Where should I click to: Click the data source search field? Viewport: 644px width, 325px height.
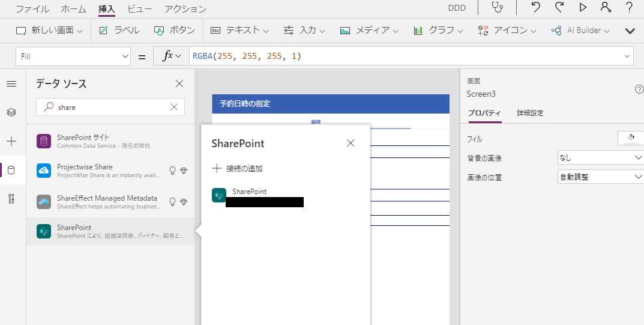(x=110, y=107)
